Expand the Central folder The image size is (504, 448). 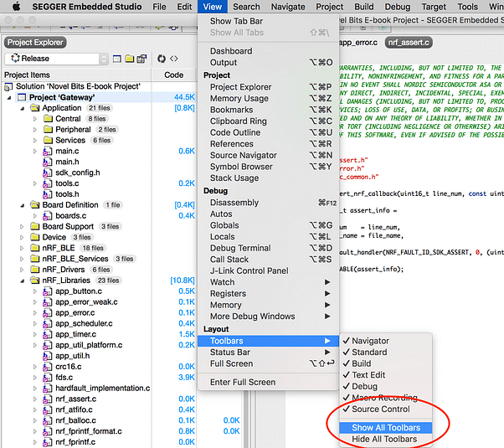coord(34,119)
